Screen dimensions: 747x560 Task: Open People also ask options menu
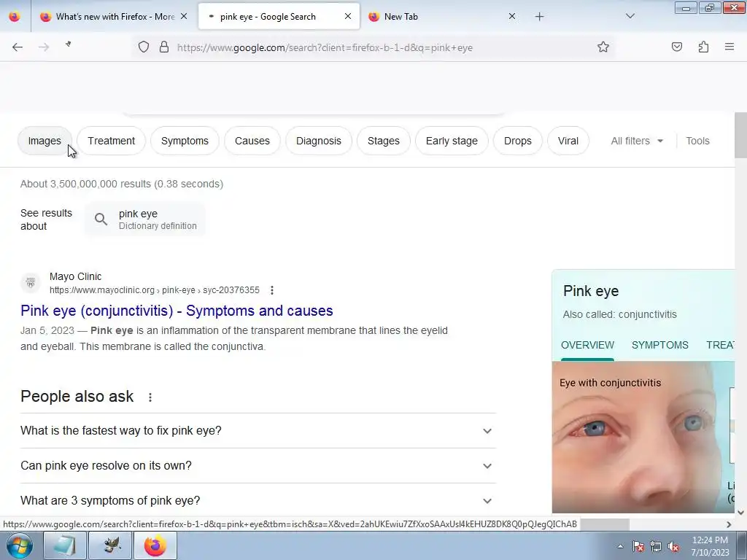pos(150,397)
